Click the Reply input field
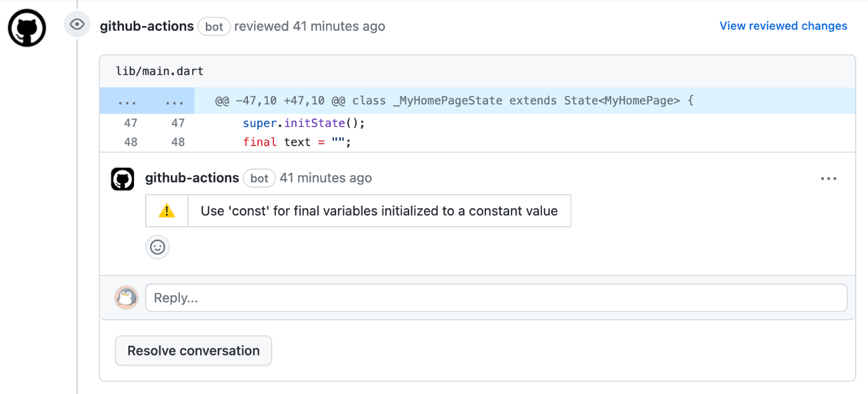Viewport: 868px width, 394px height. click(x=496, y=298)
